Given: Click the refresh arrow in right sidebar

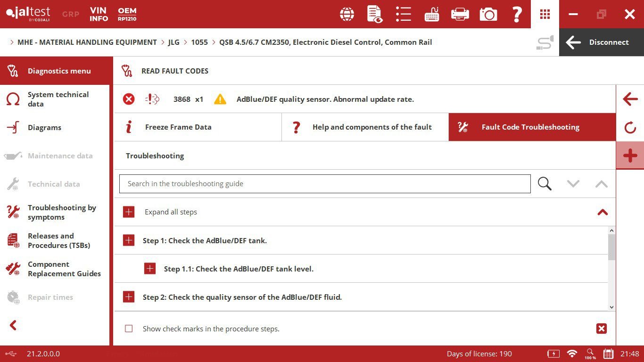Looking at the screenshot, I should coord(630,128).
